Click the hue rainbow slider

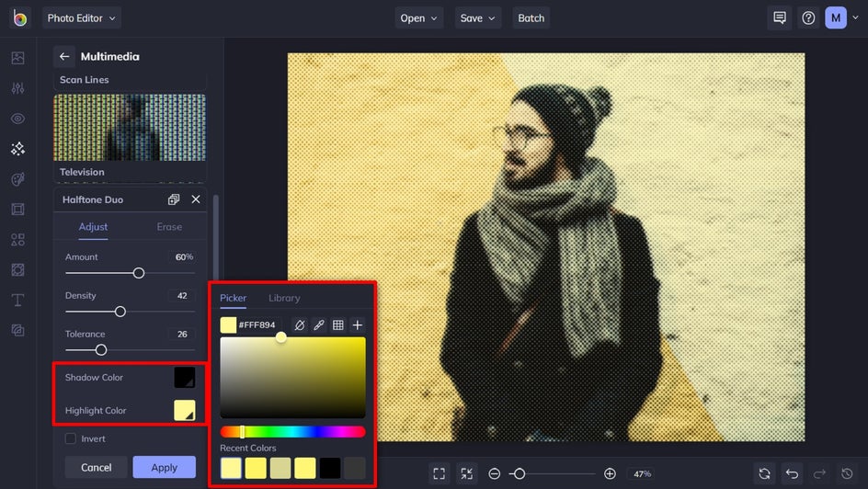click(x=292, y=432)
